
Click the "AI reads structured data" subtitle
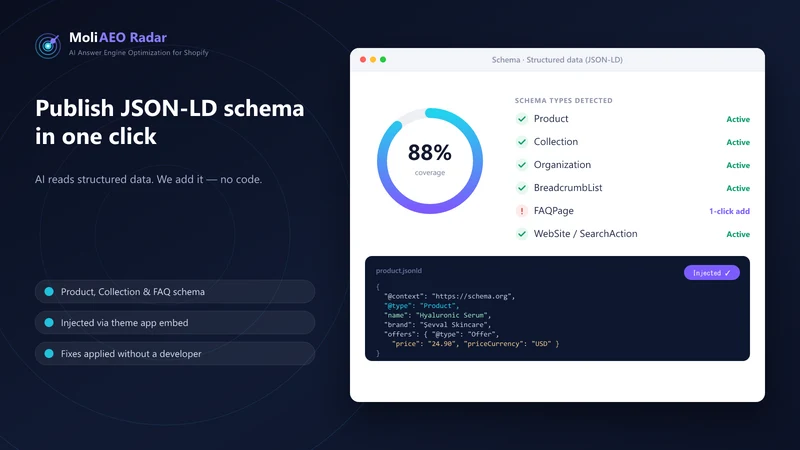coord(148,180)
